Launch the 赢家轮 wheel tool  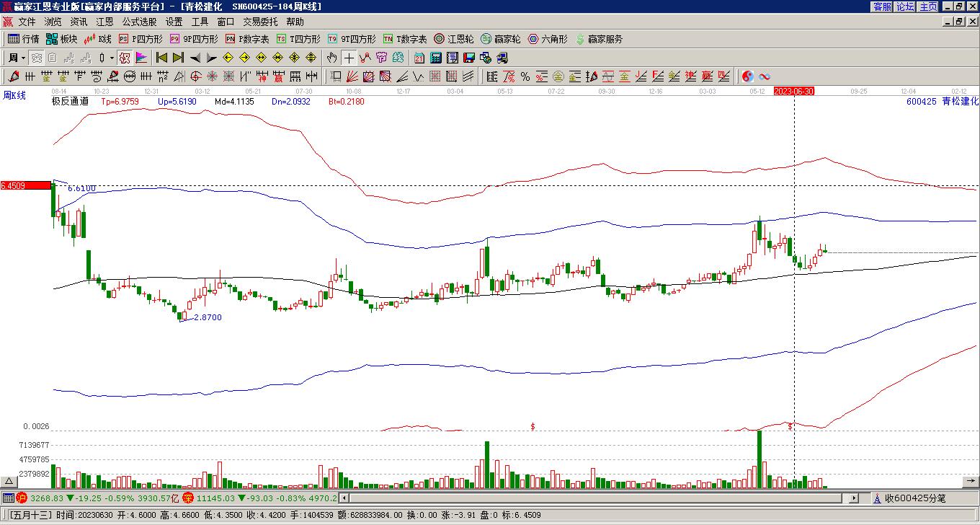(501, 39)
